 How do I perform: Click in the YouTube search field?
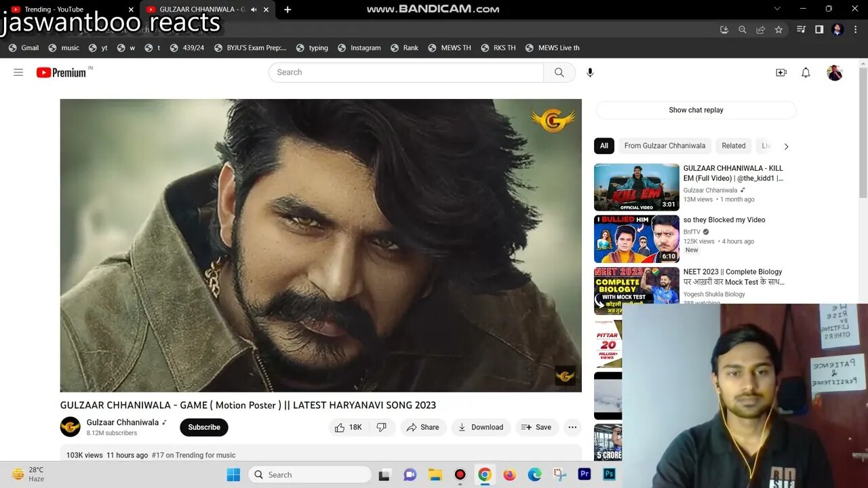click(x=406, y=73)
